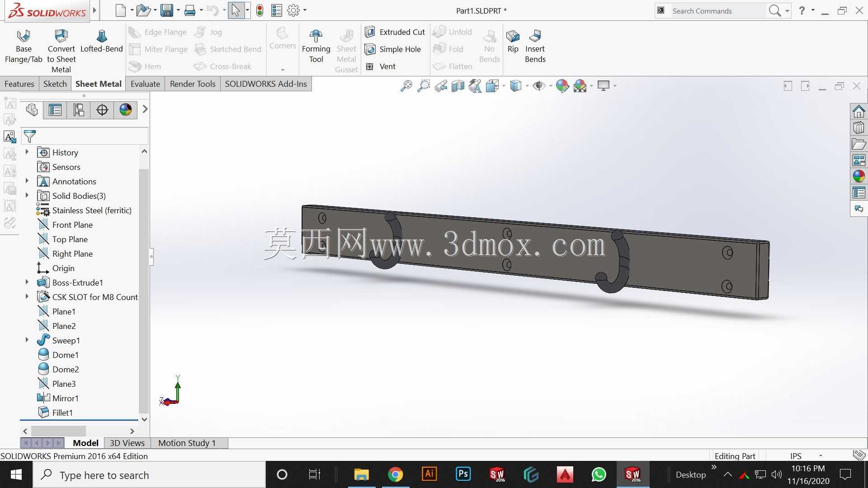Open the DisplayManager tab
The width and height of the screenshot is (868, 488).
(126, 110)
